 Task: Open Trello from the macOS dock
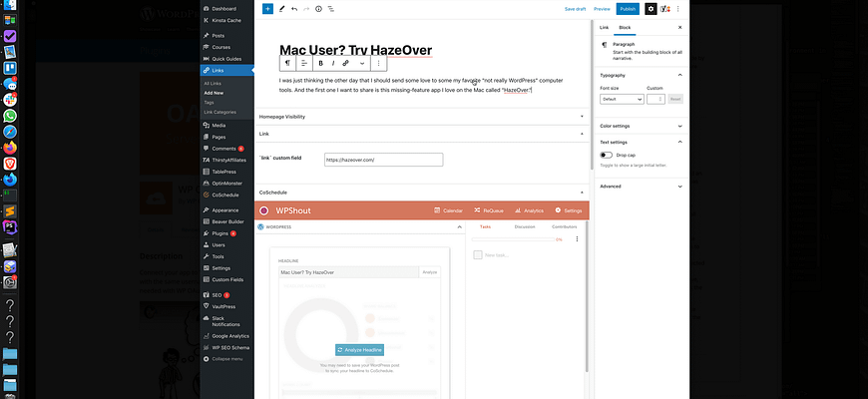coord(10,68)
